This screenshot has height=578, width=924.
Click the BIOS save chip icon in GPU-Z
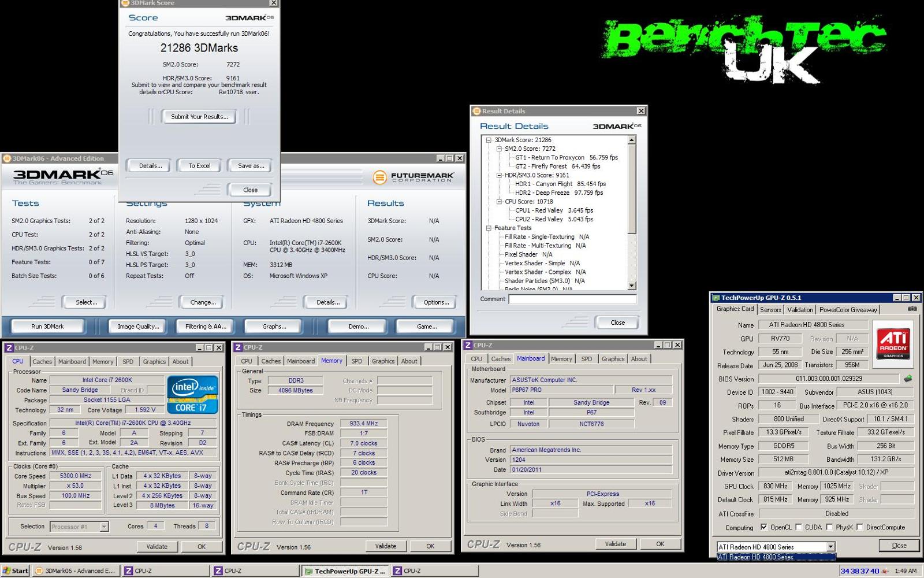point(908,379)
